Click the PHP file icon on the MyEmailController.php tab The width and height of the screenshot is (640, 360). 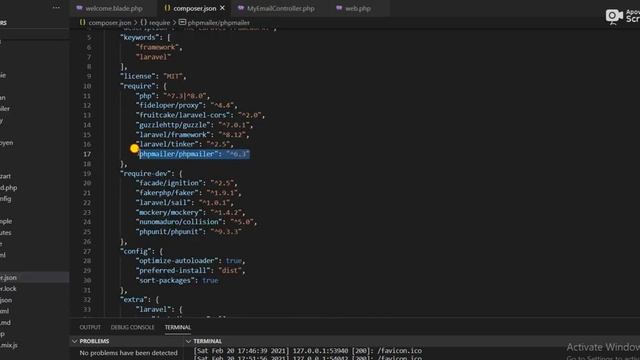click(x=241, y=8)
